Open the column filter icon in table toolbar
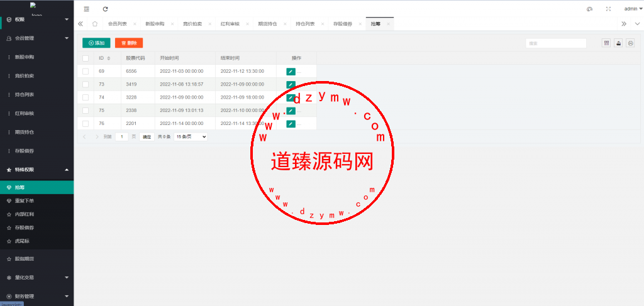Viewport: 644px width, 306px height. [606, 43]
